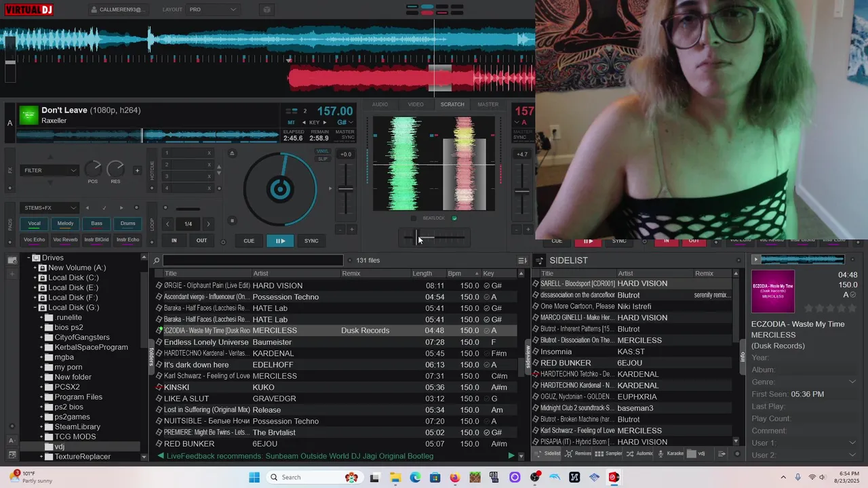Double the loop length with right arrow

pyautogui.click(x=208, y=224)
